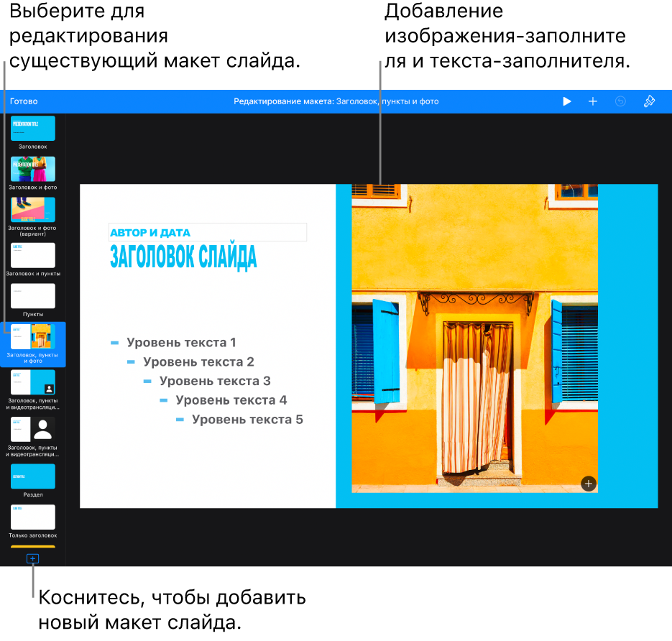Tap Уровень текста 3 bullet line

point(207,381)
